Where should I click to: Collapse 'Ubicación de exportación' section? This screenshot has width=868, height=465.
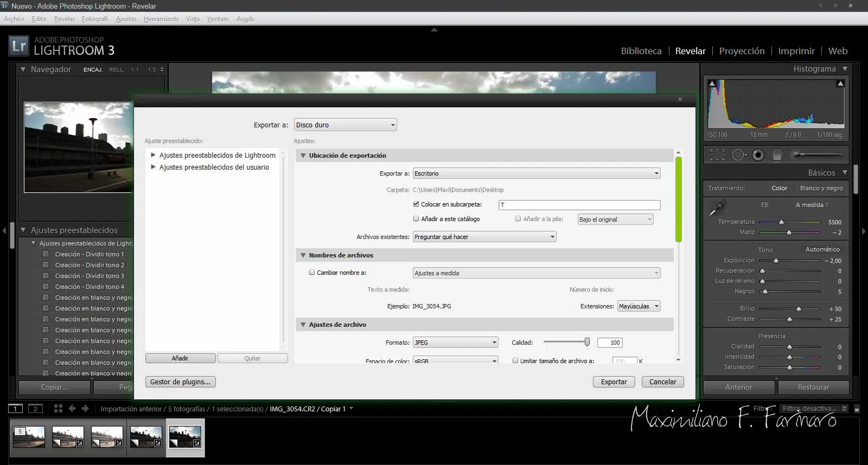coord(303,156)
